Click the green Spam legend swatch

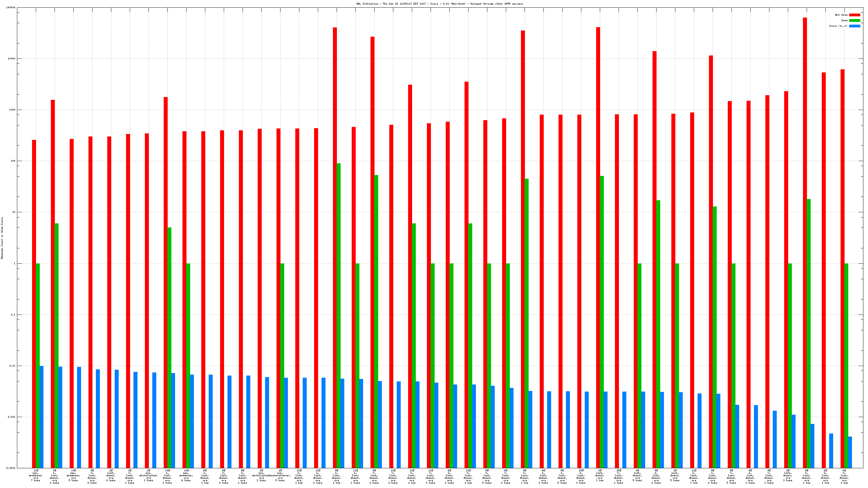coord(854,21)
